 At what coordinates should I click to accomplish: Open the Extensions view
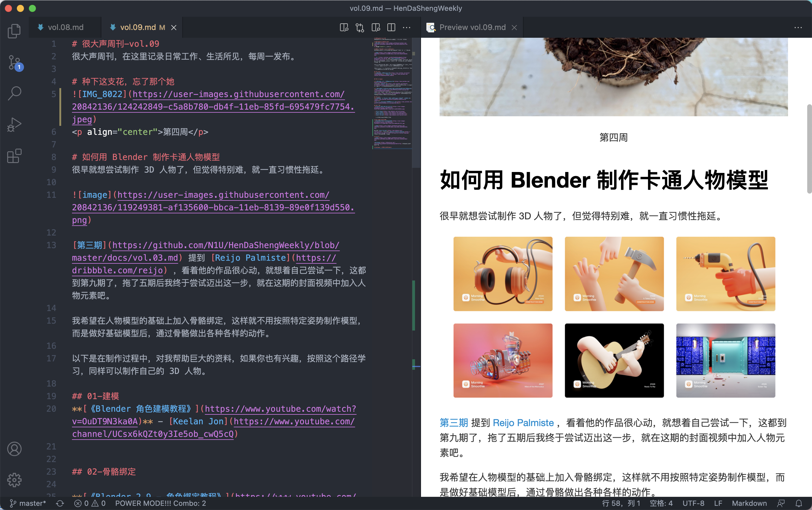pyautogui.click(x=14, y=156)
